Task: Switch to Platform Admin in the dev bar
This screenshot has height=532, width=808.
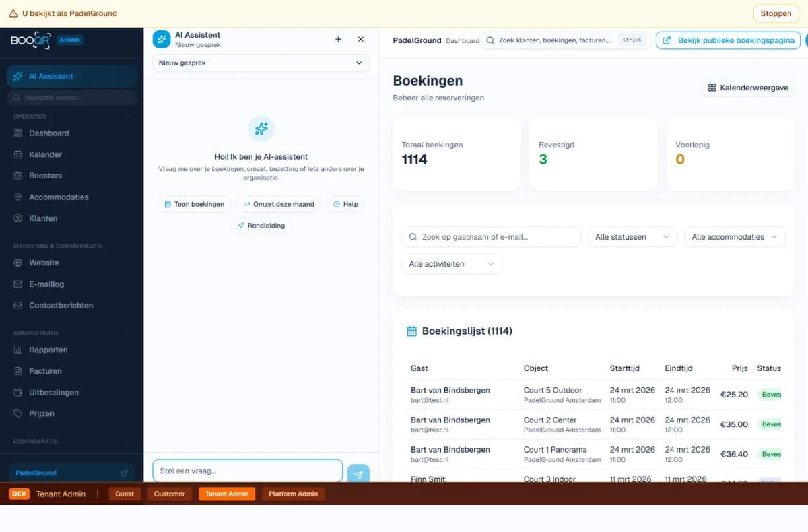Action: (x=294, y=494)
